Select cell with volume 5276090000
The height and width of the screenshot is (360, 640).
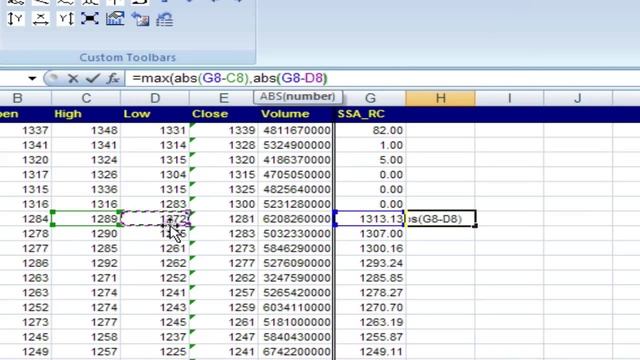coord(296,263)
